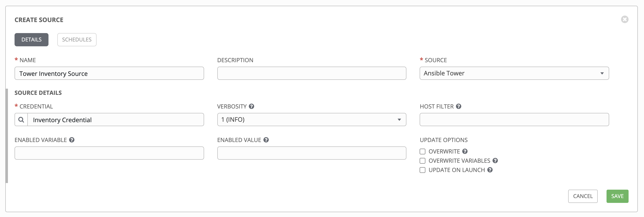Click the Cancel button
644x217 pixels.
pos(583,196)
